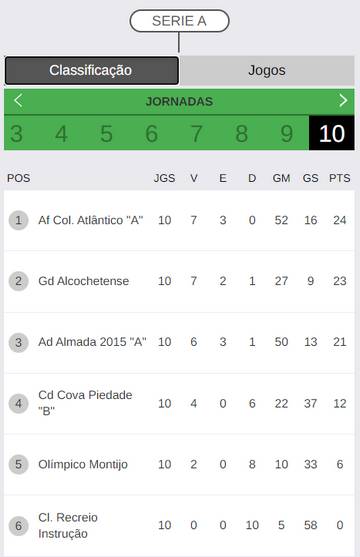360x557 pixels.
Task: Switch to the Classificação tab
Action: (x=92, y=70)
